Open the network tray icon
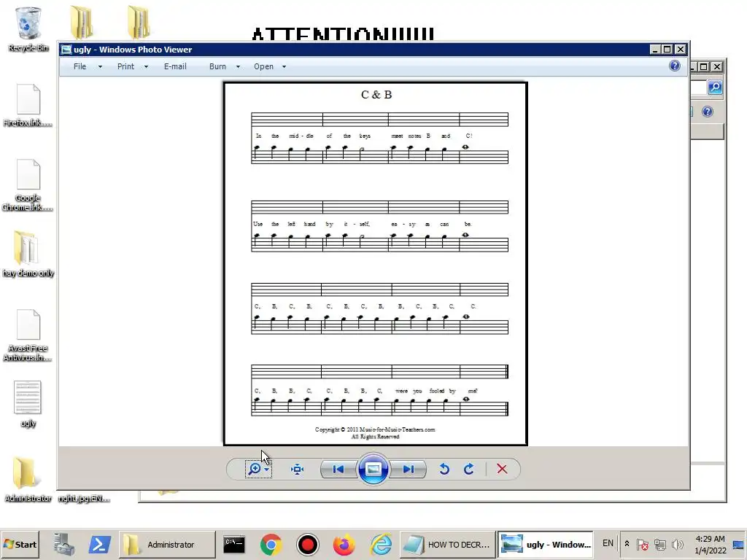The width and height of the screenshot is (747, 560). (659, 544)
